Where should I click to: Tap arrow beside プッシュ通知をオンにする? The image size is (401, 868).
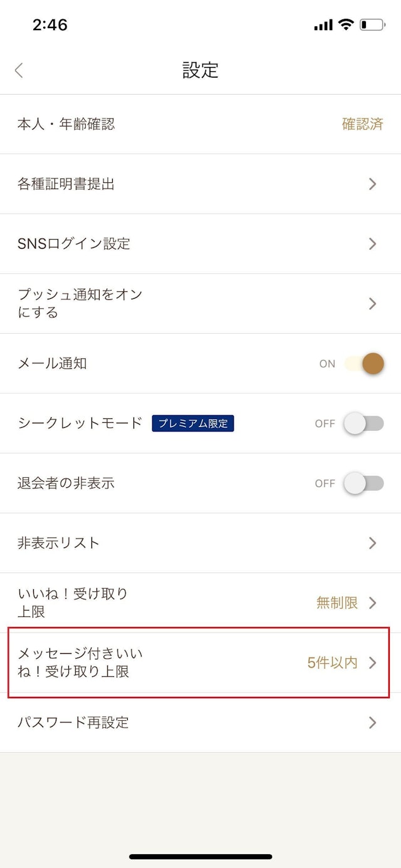point(373,304)
